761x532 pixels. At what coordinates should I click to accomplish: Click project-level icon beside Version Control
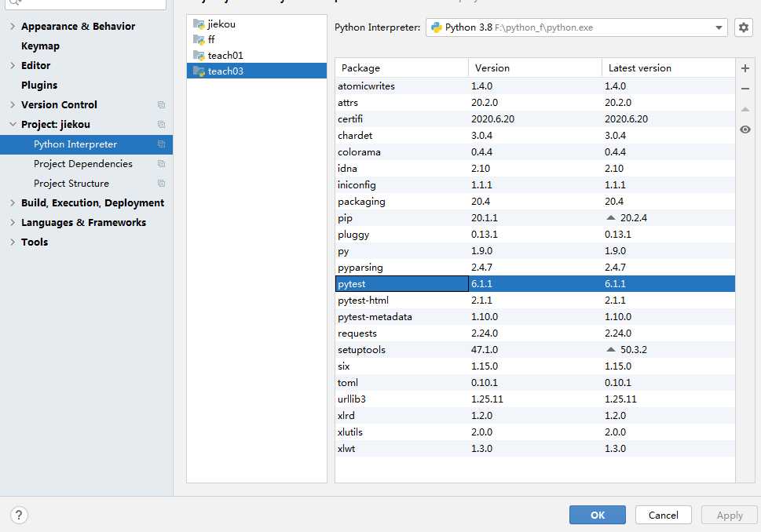[161, 104]
